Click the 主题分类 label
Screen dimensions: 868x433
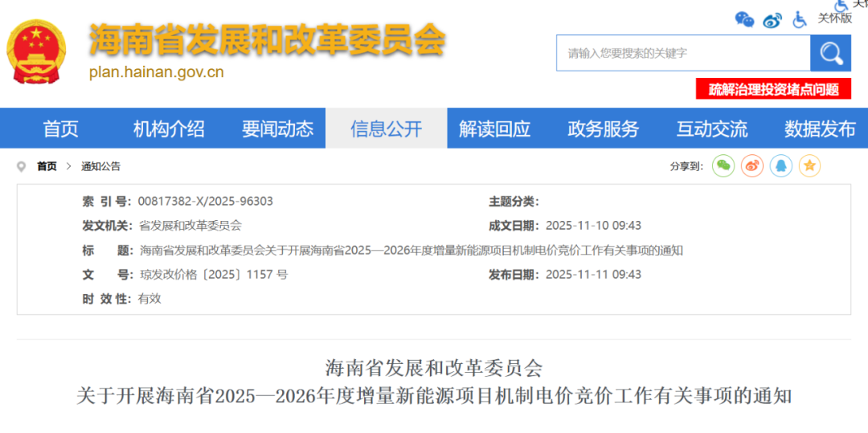click(x=513, y=202)
